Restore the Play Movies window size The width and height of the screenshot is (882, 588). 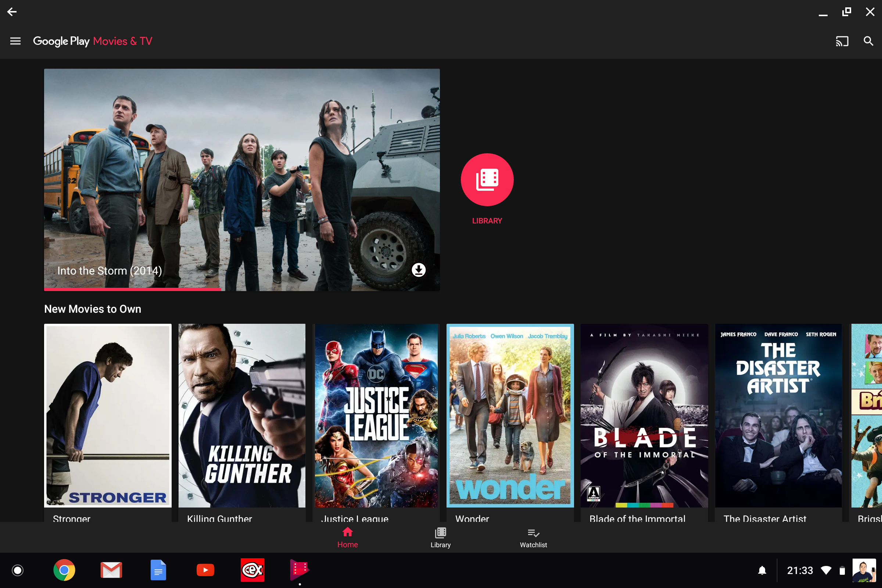pyautogui.click(x=846, y=12)
